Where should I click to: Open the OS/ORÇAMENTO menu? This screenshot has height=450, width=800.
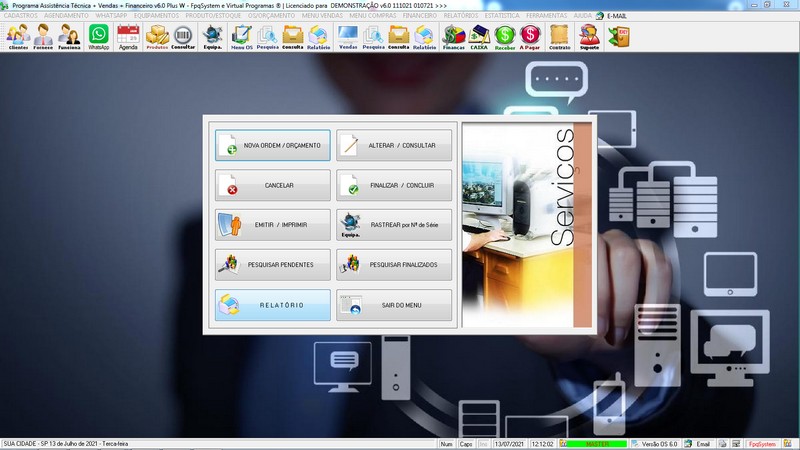click(x=271, y=16)
